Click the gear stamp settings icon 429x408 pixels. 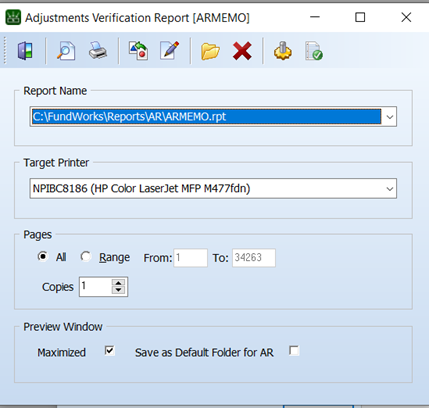click(283, 51)
